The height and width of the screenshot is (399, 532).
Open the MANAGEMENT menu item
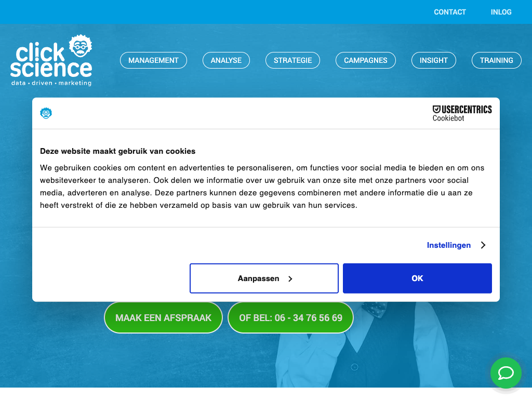[x=153, y=60]
